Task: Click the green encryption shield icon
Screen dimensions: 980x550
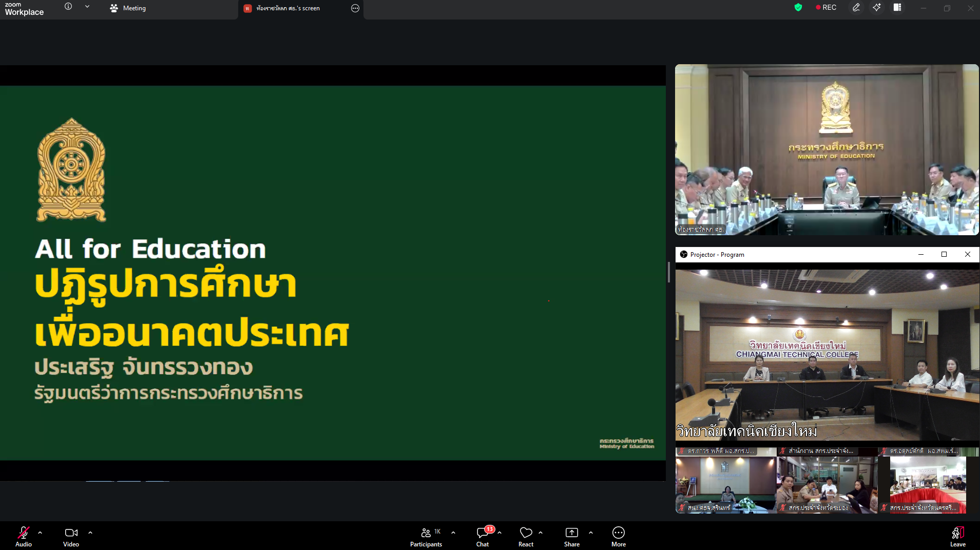Action: (x=798, y=7)
